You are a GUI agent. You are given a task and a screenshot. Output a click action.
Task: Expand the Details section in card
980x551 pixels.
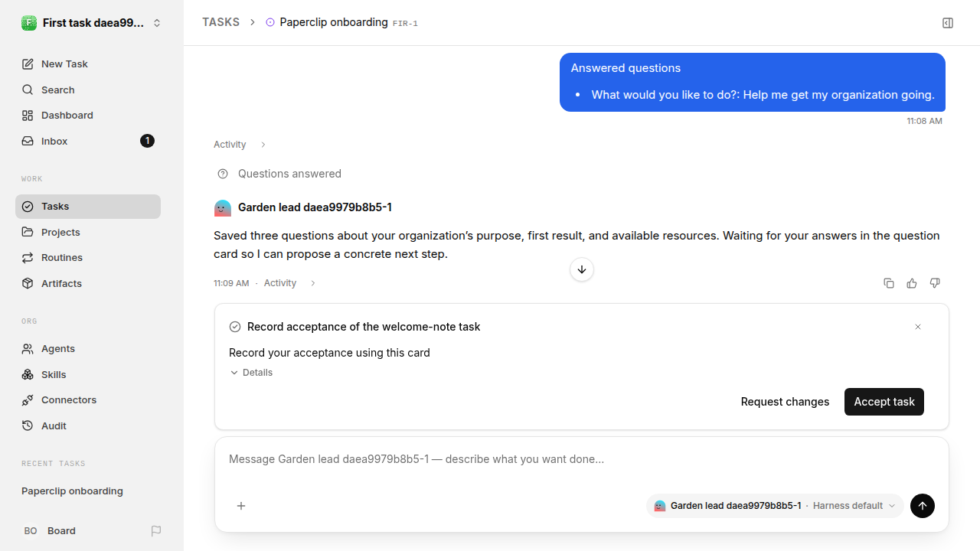(x=251, y=373)
